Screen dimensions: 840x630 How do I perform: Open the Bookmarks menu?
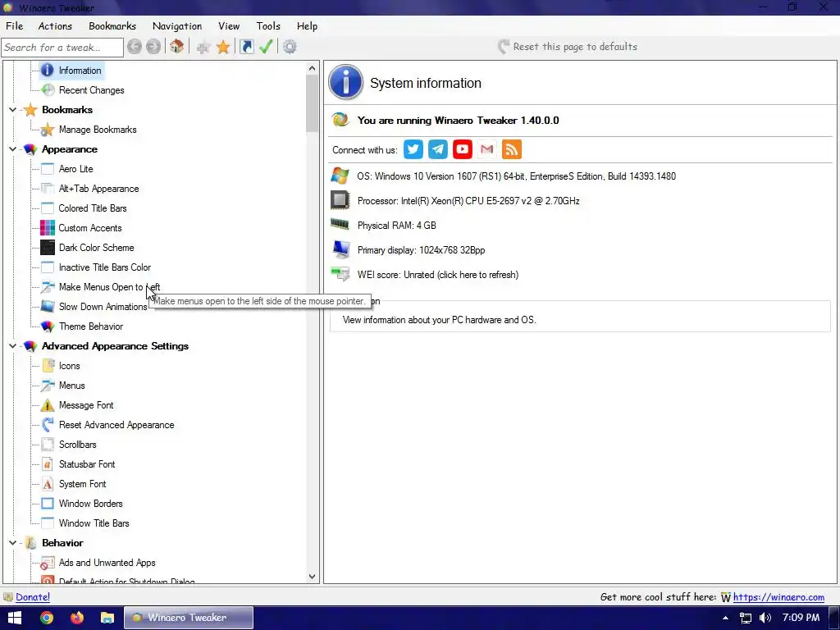click(x=112, y=25)
